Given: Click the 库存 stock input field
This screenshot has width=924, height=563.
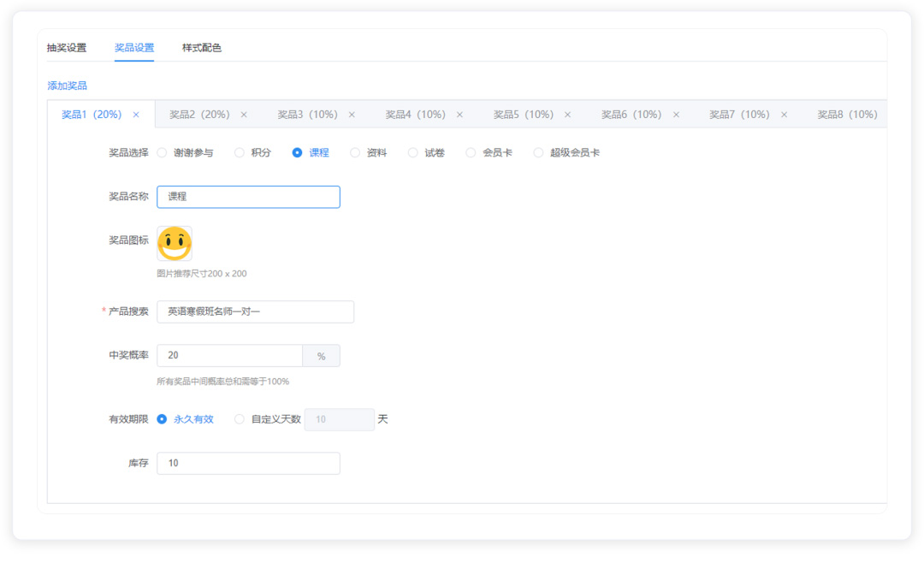Looking at the screenshot, I should pyautogui.click(x=248, y=464).
